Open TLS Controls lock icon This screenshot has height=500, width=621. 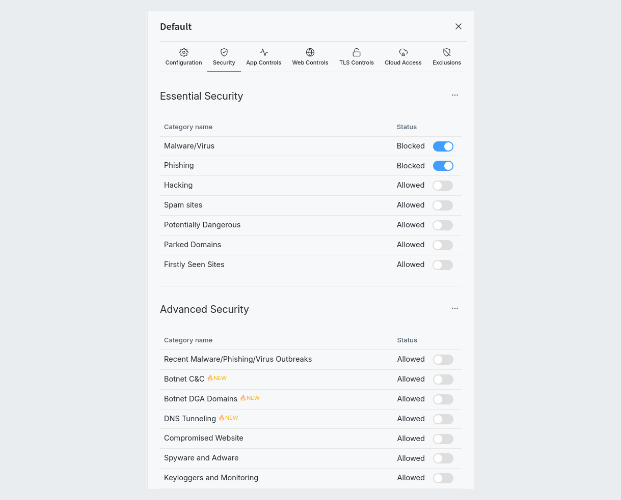356,52
